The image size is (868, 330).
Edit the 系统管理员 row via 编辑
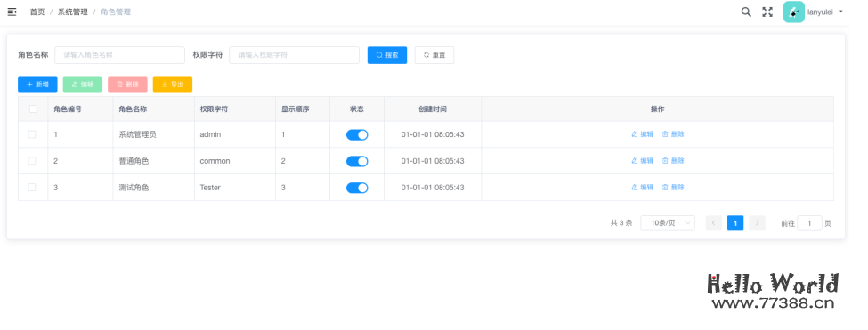642,134
